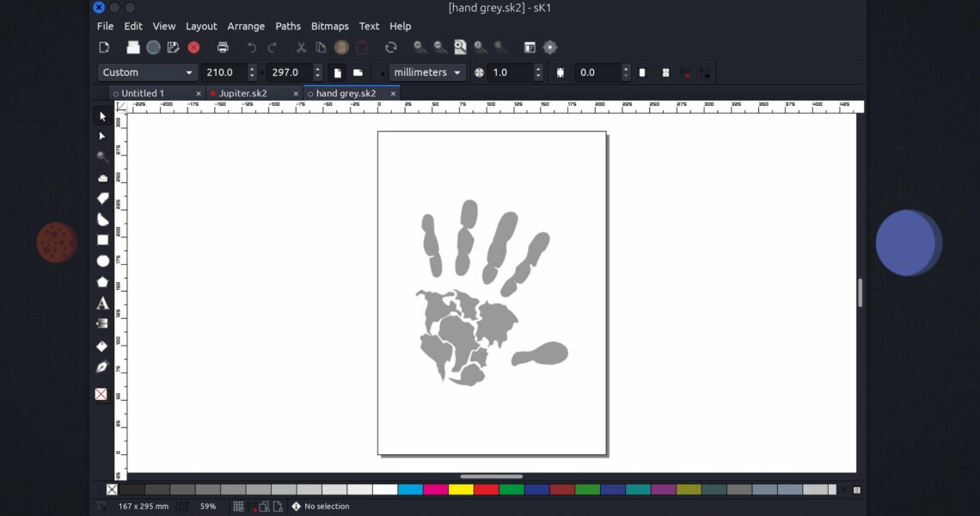Image resolution: width=980 pixels, height=516 pixels.
Task: Toggle landscape page orientation
Action: point(358,73)
